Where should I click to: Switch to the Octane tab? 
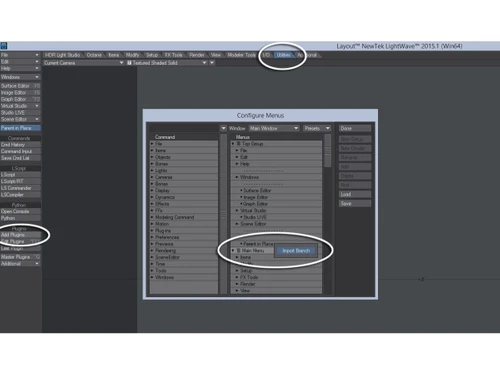coord(94,55)
